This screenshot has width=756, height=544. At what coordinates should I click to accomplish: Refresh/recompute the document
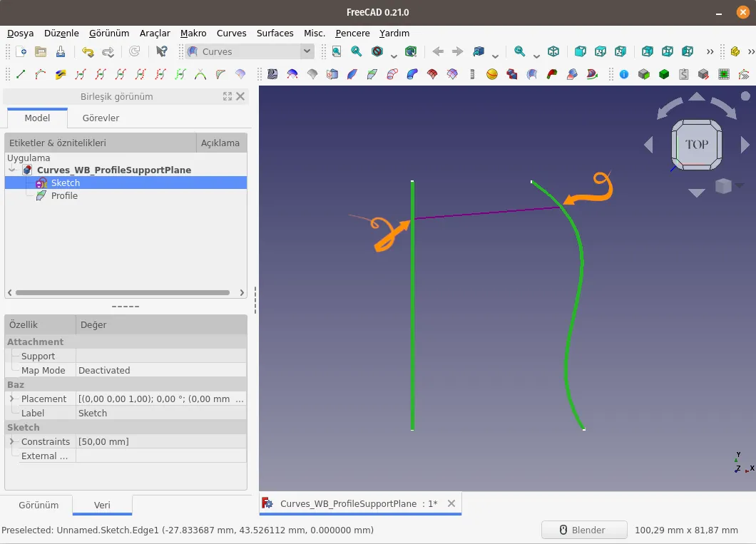tap(135, 51)
